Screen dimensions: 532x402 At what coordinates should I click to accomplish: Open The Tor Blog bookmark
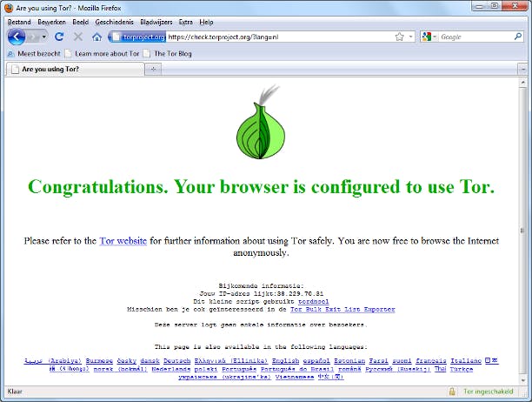168,54
